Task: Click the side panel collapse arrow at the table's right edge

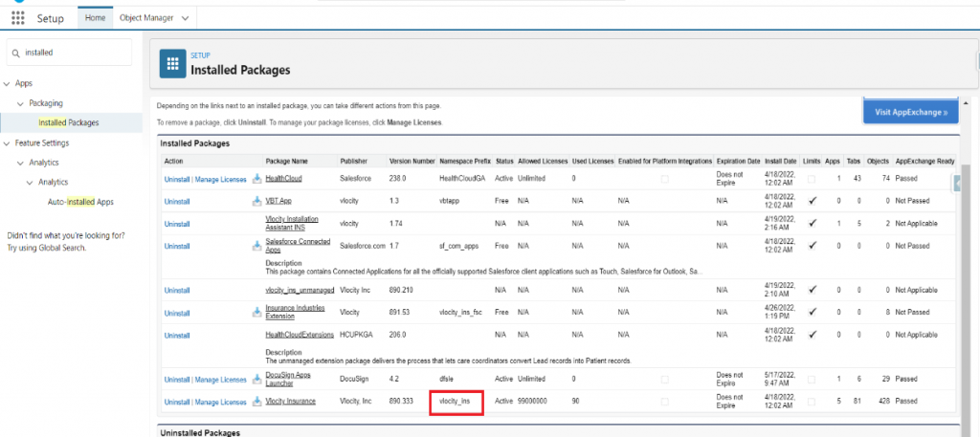Action: click(x=958, y=183)
